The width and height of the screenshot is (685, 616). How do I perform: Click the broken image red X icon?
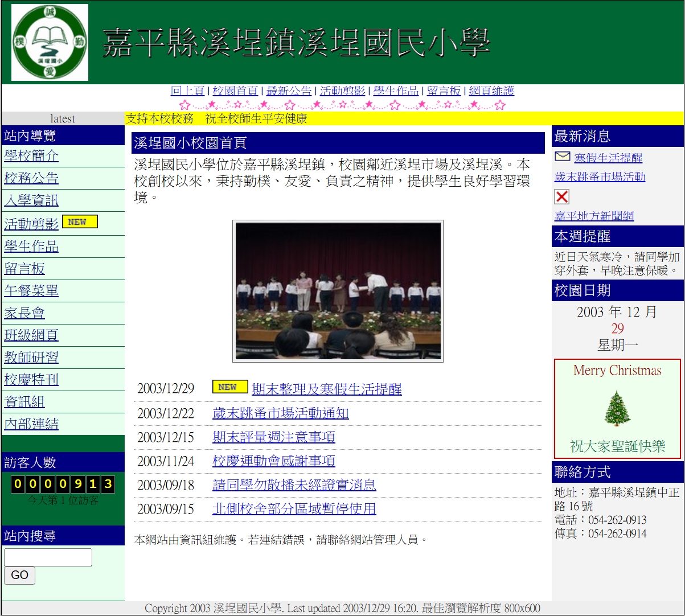(x=562, y=197)
